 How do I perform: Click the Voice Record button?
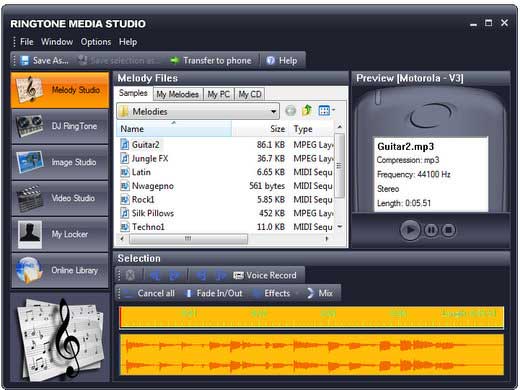[x=265, y=275]
